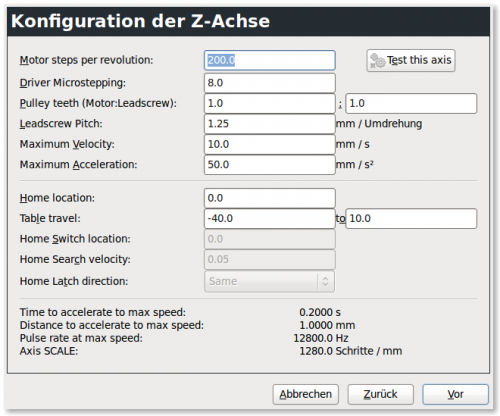Go back with the Zurück button
The width and height of the screenshot is (500, 416).
tap(380, 394)
